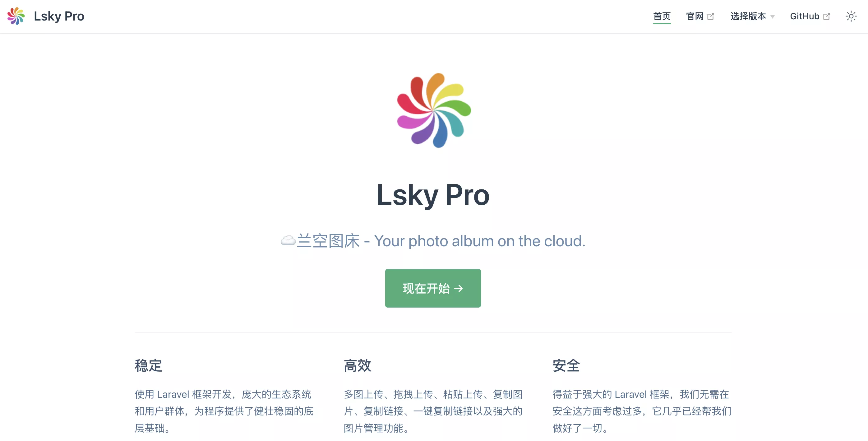
Task: Open the 官网 official site link
Action: [x=699, y=16]
